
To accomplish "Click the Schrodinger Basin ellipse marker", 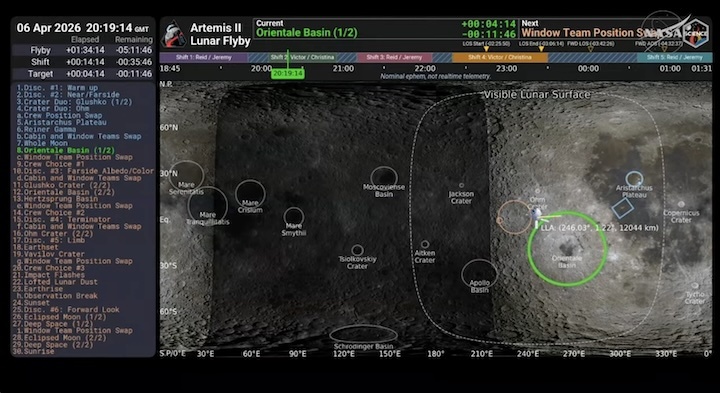I will pos(363,334).
